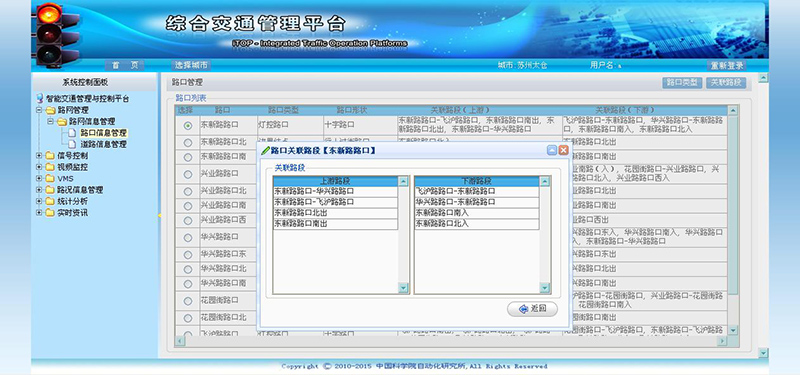Viewport: 800px width, 375px height.
Task: Click table horizontal scroll-right arrow
Action: (722, 341)
